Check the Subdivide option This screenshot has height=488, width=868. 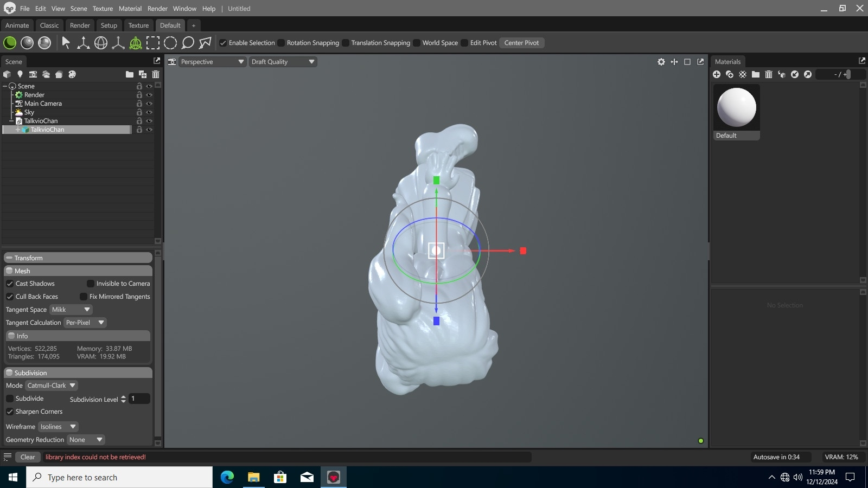(10, 399)
